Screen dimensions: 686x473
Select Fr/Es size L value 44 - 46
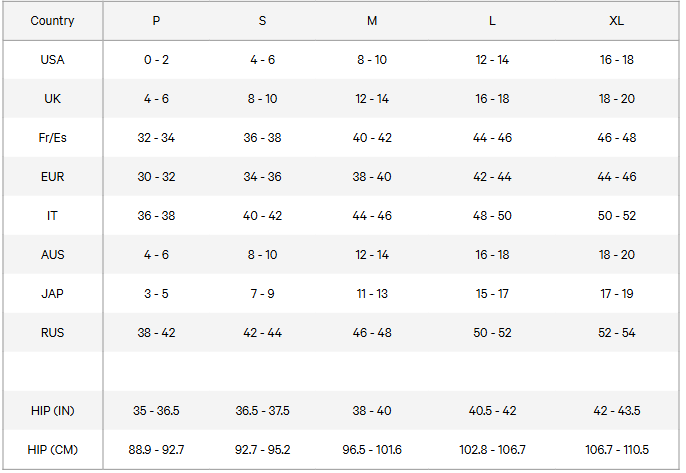[492, 138]
